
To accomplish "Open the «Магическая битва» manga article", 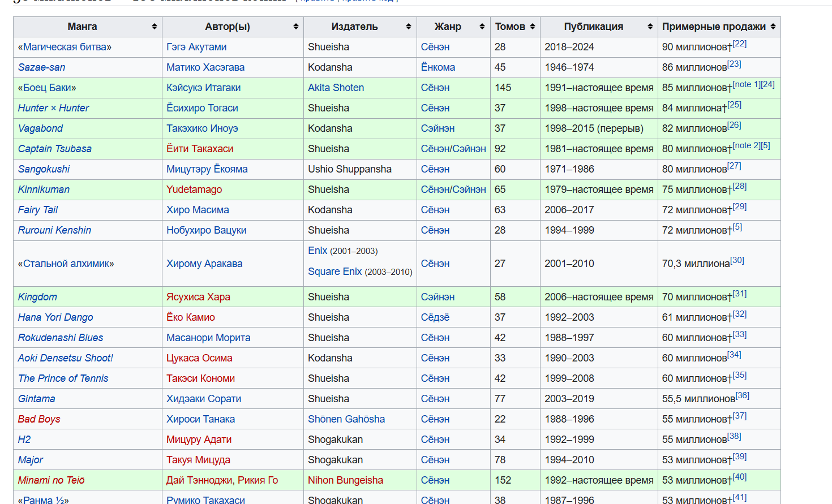I will pos(65,47).
